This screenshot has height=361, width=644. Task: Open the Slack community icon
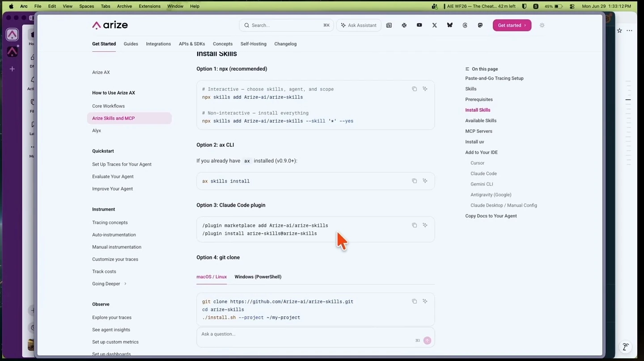[x=404, y=25]
